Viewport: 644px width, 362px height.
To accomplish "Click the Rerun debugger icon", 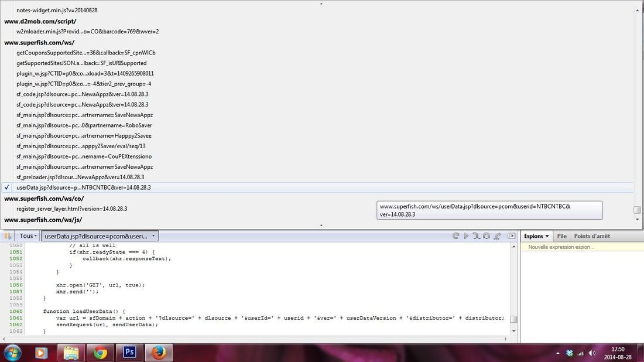I will [455, 236].
